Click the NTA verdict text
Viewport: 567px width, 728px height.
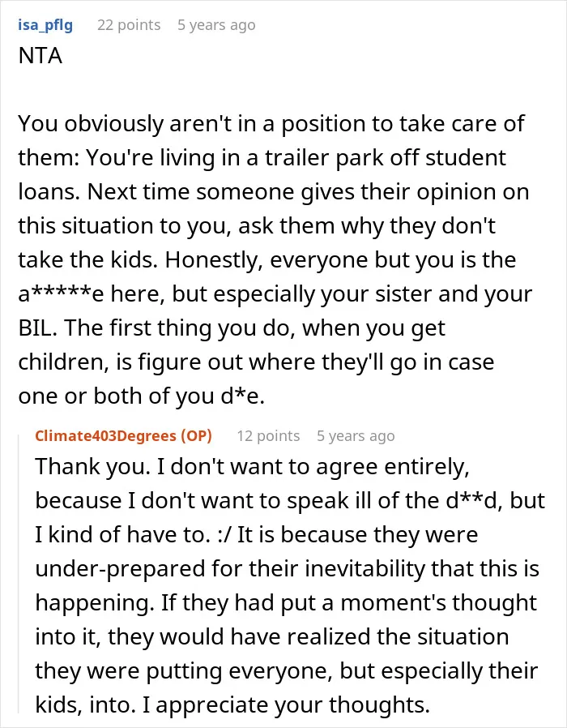point(40,56)
